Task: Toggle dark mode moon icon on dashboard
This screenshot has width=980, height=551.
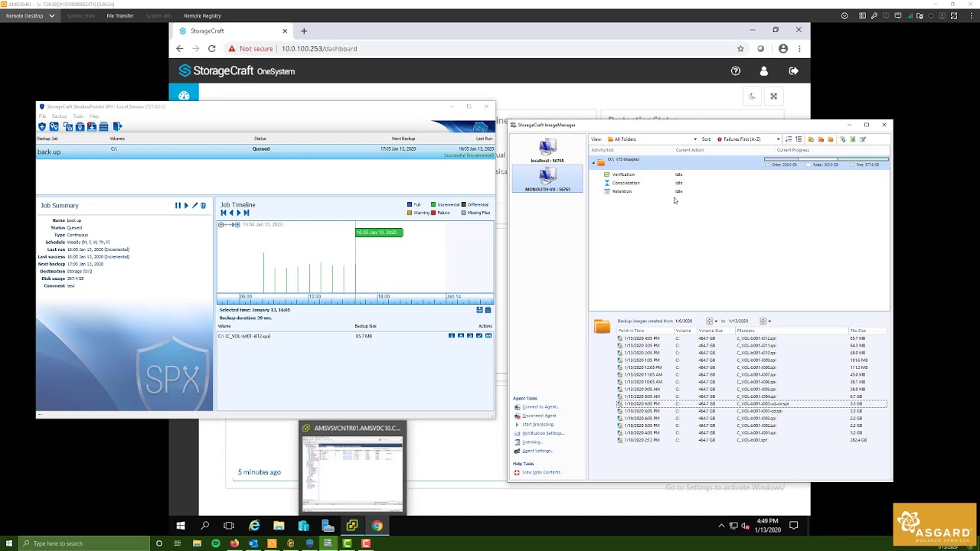Action: click(x=752, y=96)
